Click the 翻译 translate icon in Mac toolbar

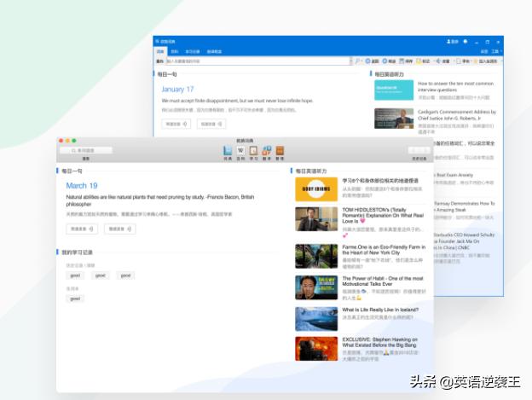[x=266, y=152]
